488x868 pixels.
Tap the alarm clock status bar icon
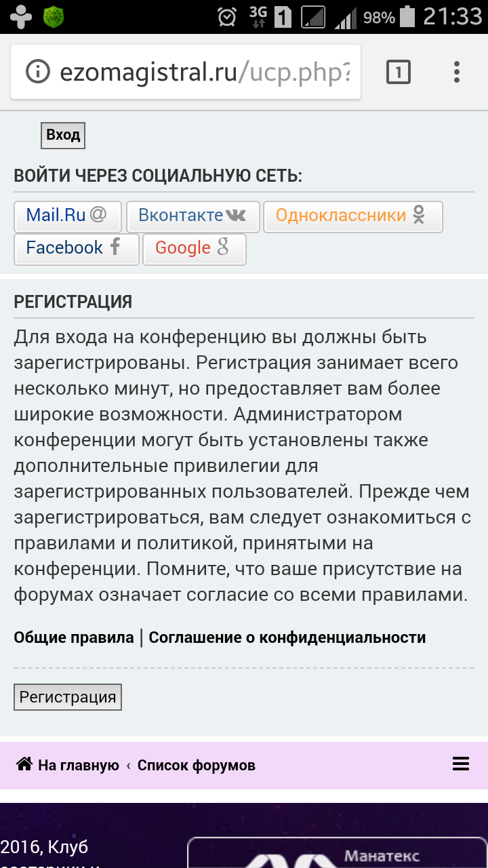click(x=227, y=16)
